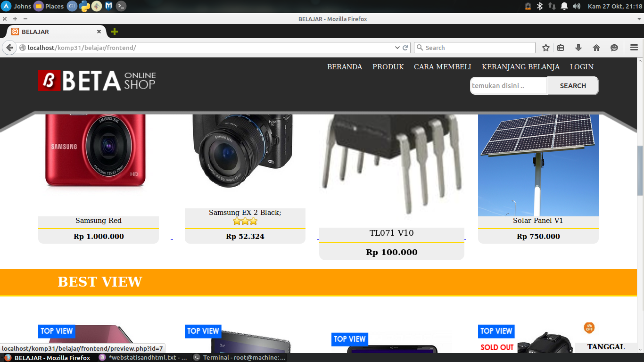The width and height of the screenshot is (644, 362).
Task: Open the notifications bell icon
Action: pos(564,6)
